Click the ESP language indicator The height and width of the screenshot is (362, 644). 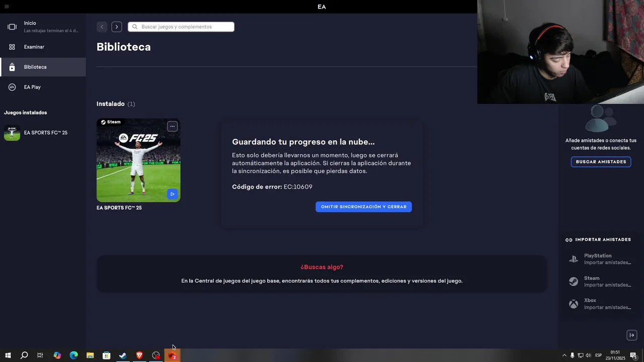tap(599, 355)
